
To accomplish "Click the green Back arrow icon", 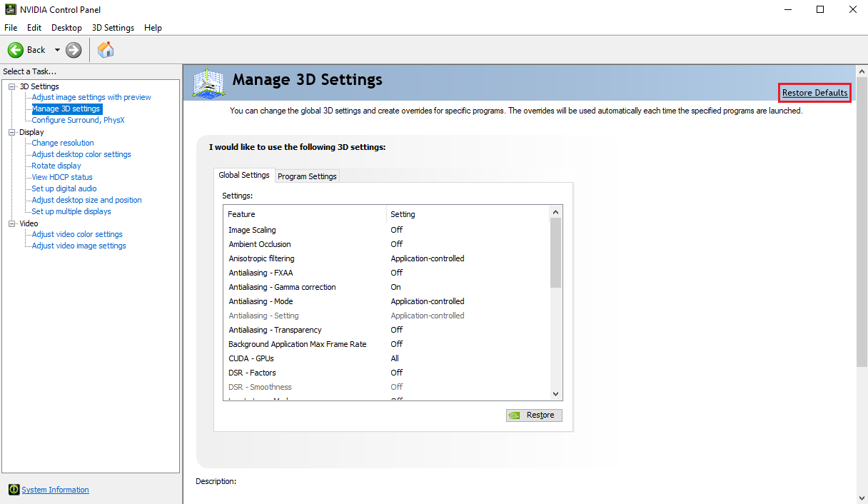I will tap(16, 50).
